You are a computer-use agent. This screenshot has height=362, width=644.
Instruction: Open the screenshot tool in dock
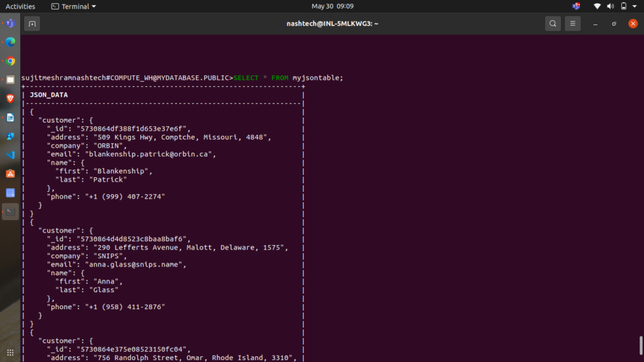click(x=10, y=192)
